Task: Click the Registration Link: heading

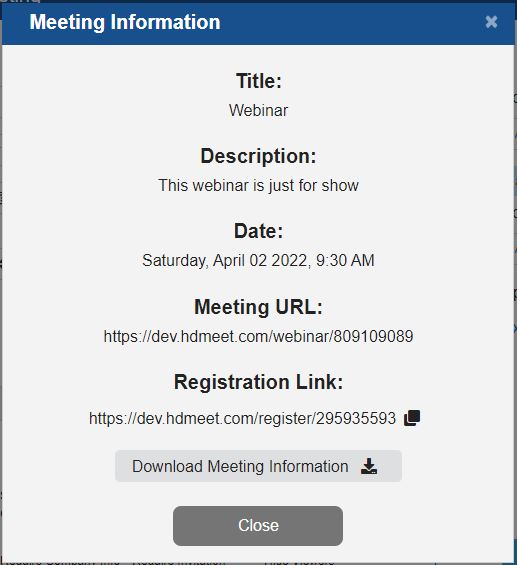Action: click(258, 382)
